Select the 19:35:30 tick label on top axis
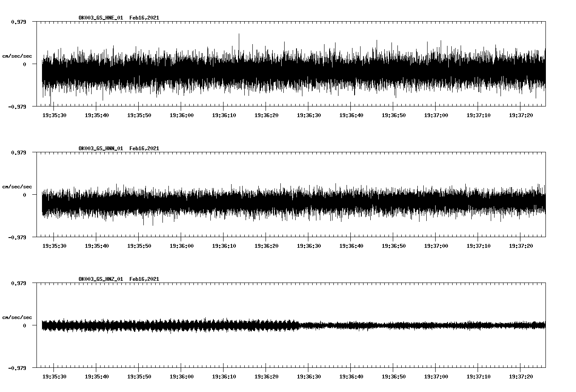The image size is (576, 392). (x=54, y=115)
